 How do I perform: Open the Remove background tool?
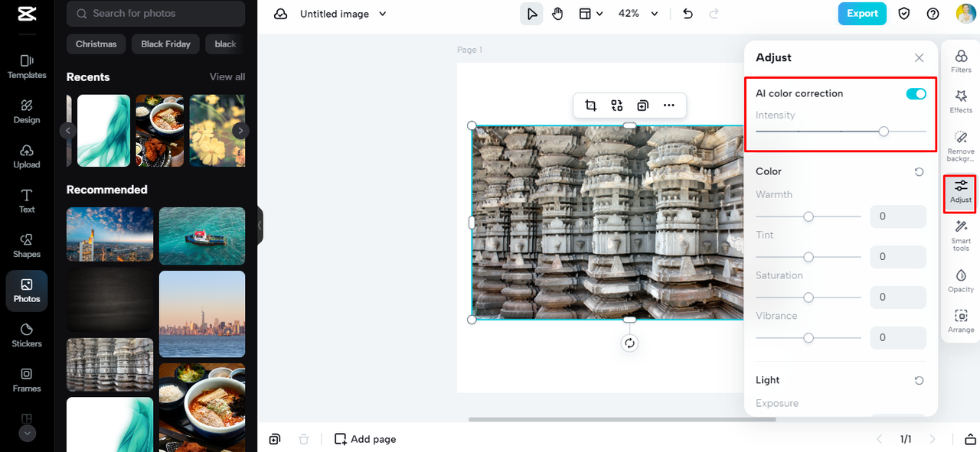pos(961,145)
